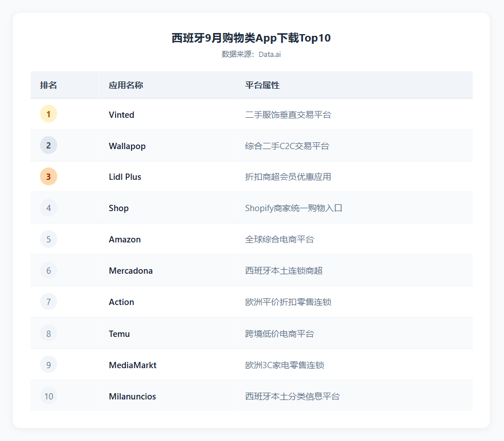Select the Wallapop app name
Screen dimensions: 504x441
tap(128, 146)
